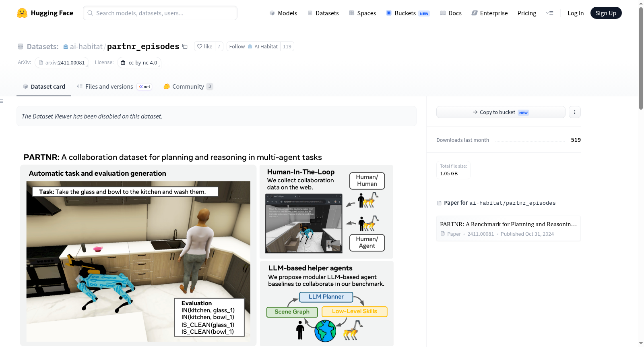Switch to Files and versions tab

[114, 86]
